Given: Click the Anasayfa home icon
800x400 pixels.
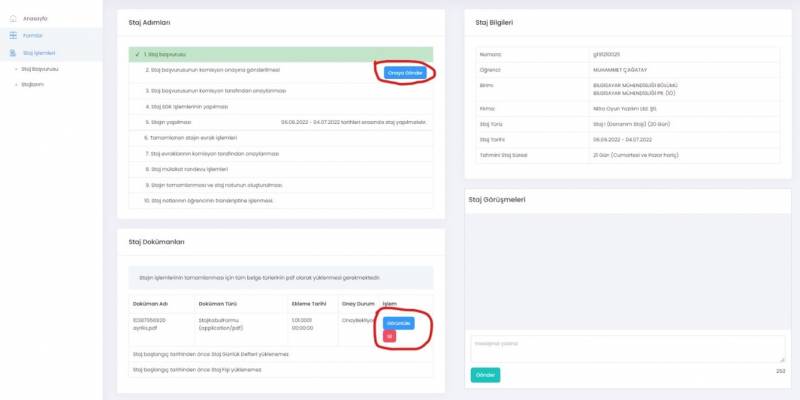Looking at the screenshot, I should point(12,19).
